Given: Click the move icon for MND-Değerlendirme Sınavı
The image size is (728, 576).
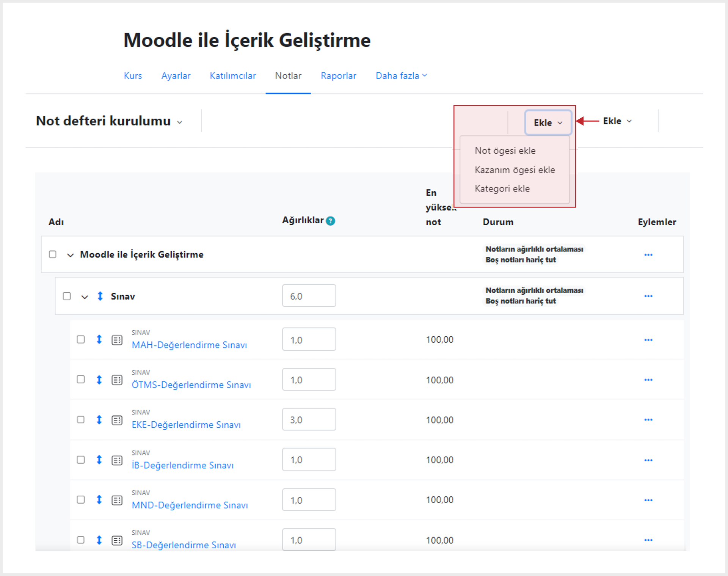Looking at the screenshot, I should pyautogui.click(x=99, y=500).
